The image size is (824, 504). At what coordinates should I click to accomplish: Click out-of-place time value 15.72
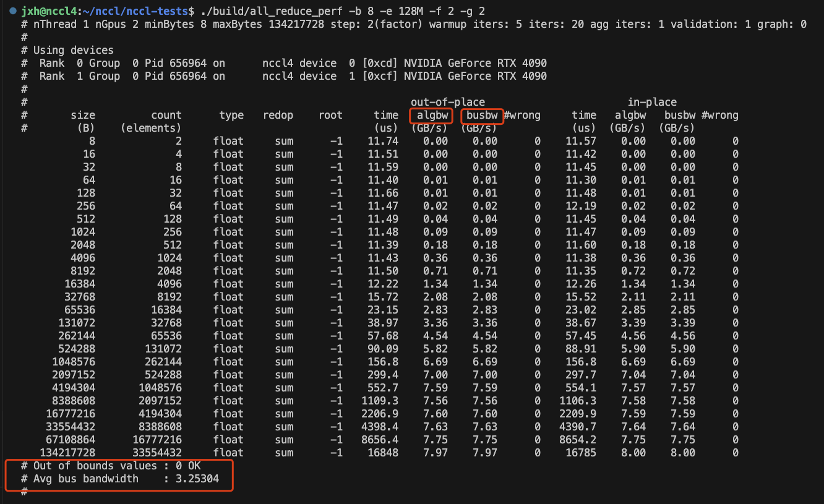(383, 297)
